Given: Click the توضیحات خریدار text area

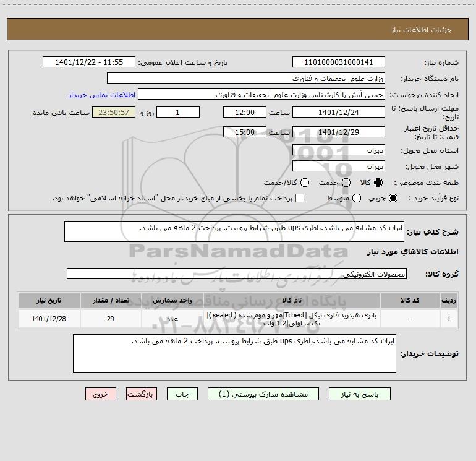Looking at the screenshot, I should click(234, 353).
